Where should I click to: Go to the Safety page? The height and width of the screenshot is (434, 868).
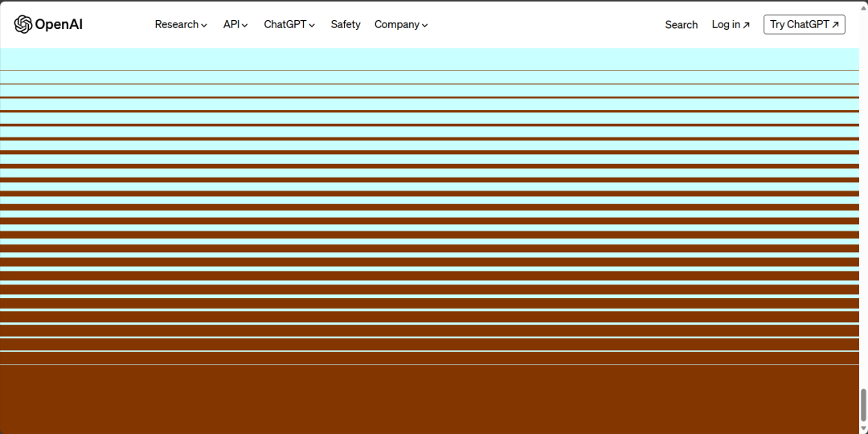coord(346,24)
